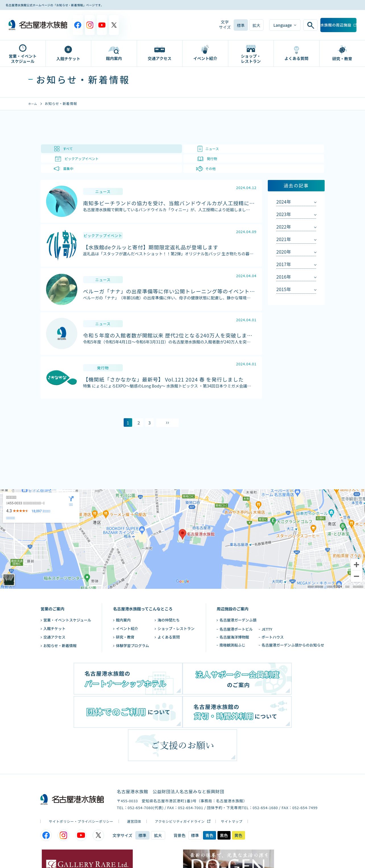
Task: Click the パートナーシップホテル banner
Action: [128, 679]
